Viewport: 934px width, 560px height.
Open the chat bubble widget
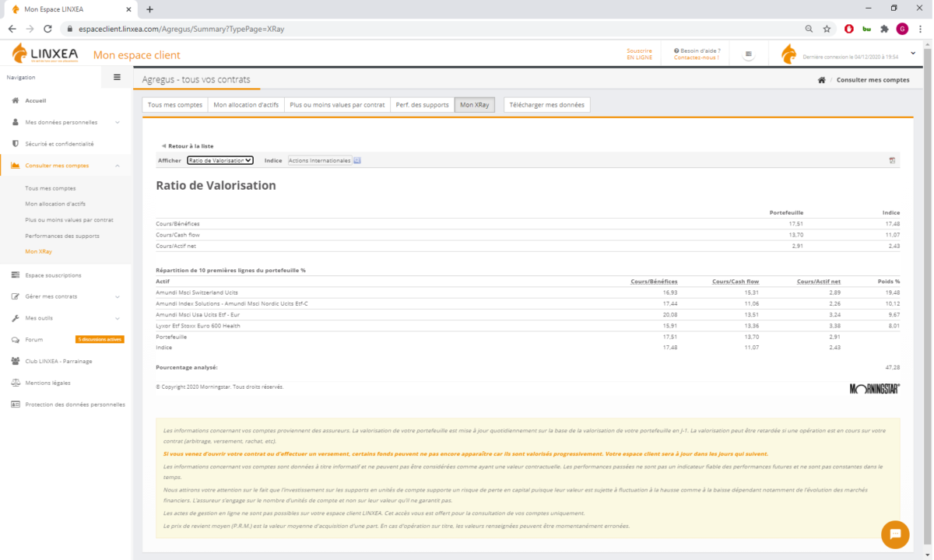point(895,534)
